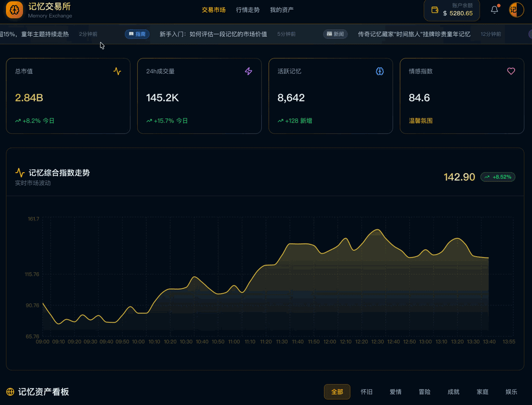Screen dimensions: 532x405
Task: Open the user avatar profile
Action: [x=516, y=10]
